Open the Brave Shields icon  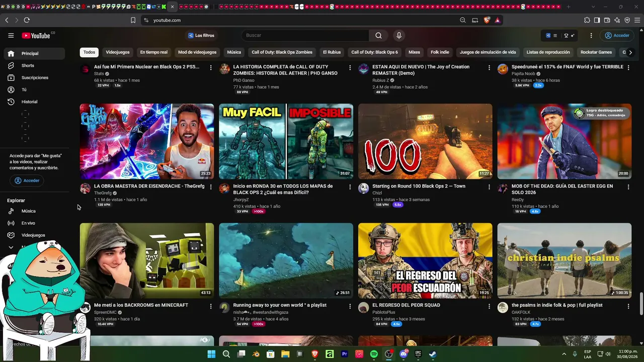487,20
